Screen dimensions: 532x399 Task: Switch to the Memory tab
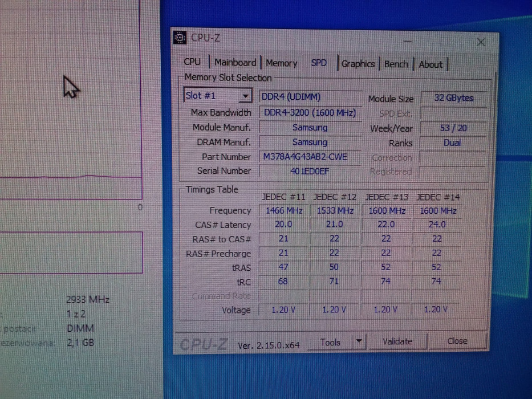(x=281, y=63)
